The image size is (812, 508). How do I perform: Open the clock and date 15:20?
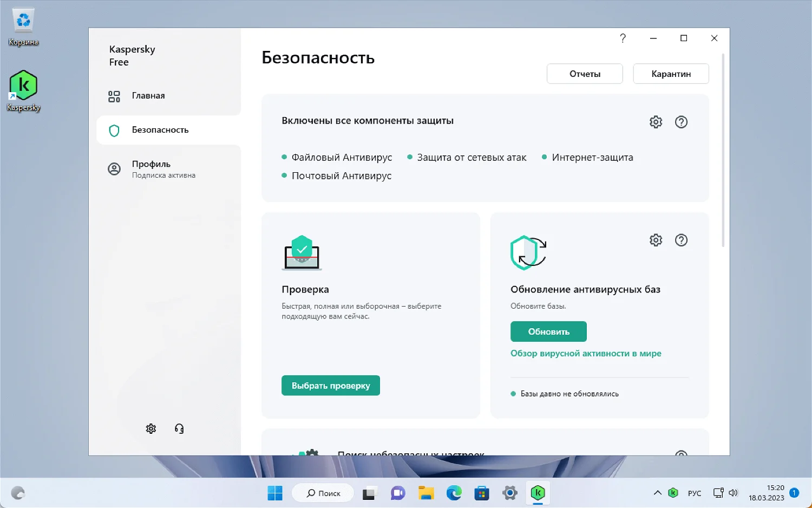tap(767, 493)
